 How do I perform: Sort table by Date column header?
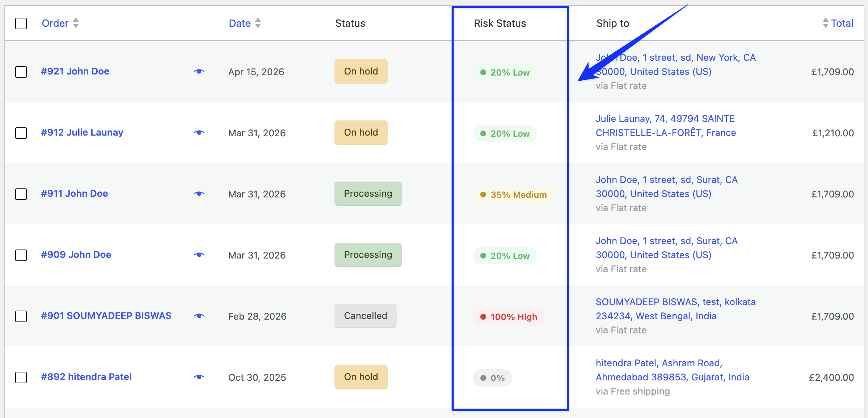click(240, 23)
